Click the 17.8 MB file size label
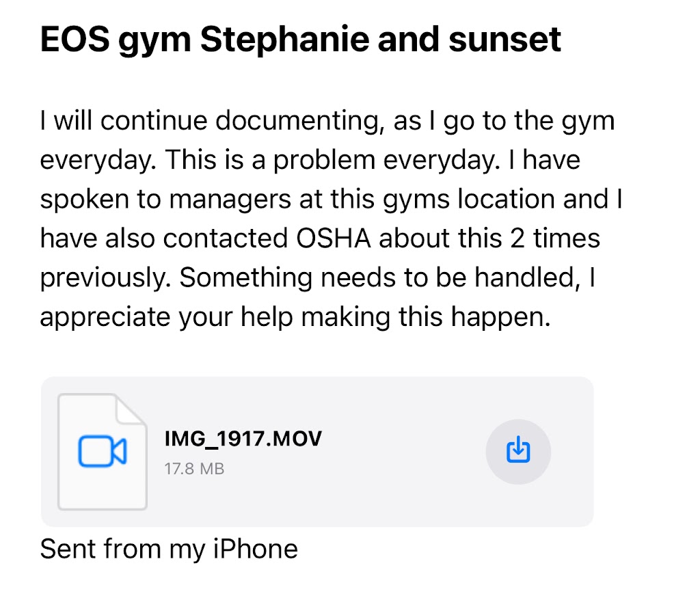This screenshot has height=598, width=700. coord(194,469)
